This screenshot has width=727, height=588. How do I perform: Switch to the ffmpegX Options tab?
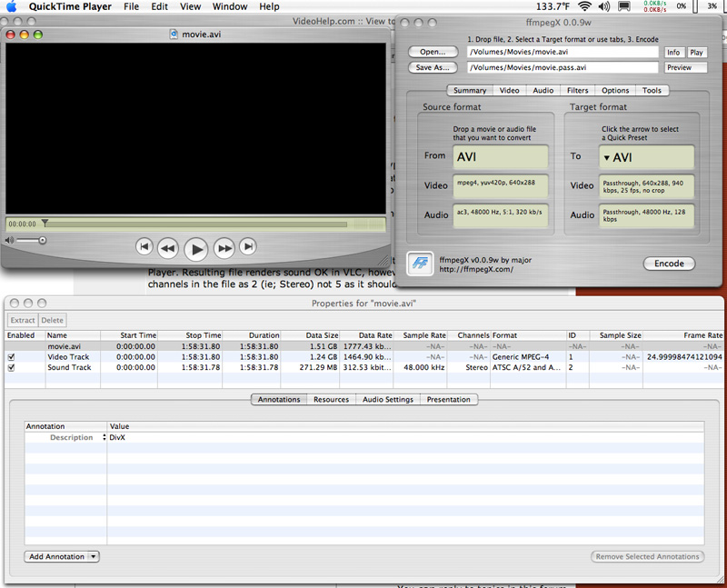(615, 90)
